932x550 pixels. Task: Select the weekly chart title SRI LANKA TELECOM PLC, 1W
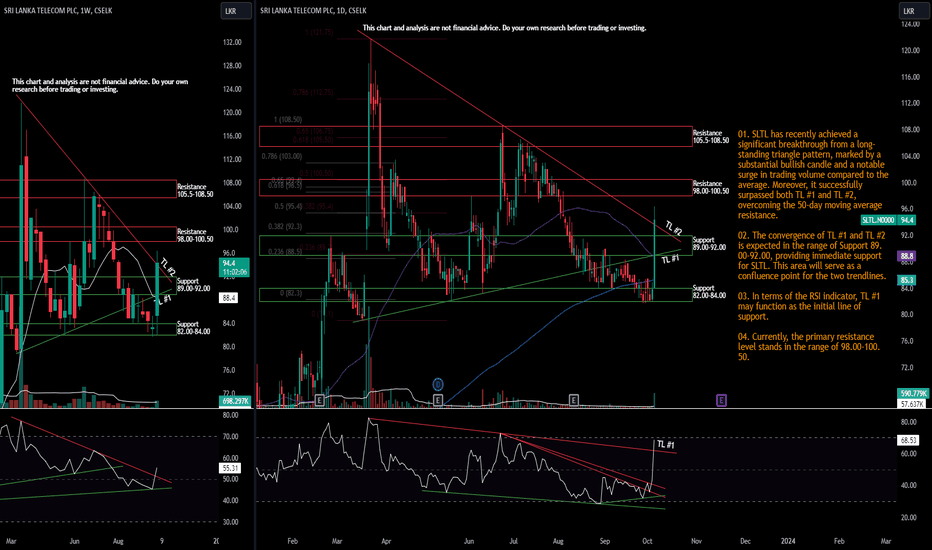pyautogui.click(x=58, y=11)
